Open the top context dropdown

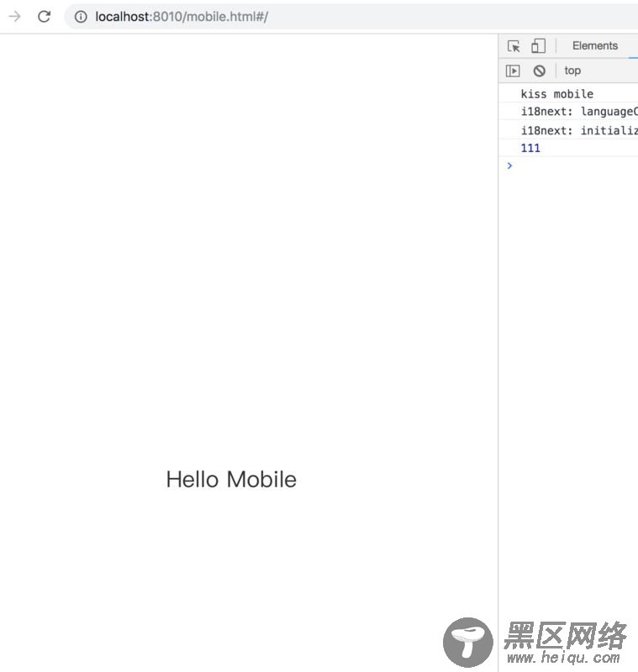pyautogui.click(x=572, y=71)
